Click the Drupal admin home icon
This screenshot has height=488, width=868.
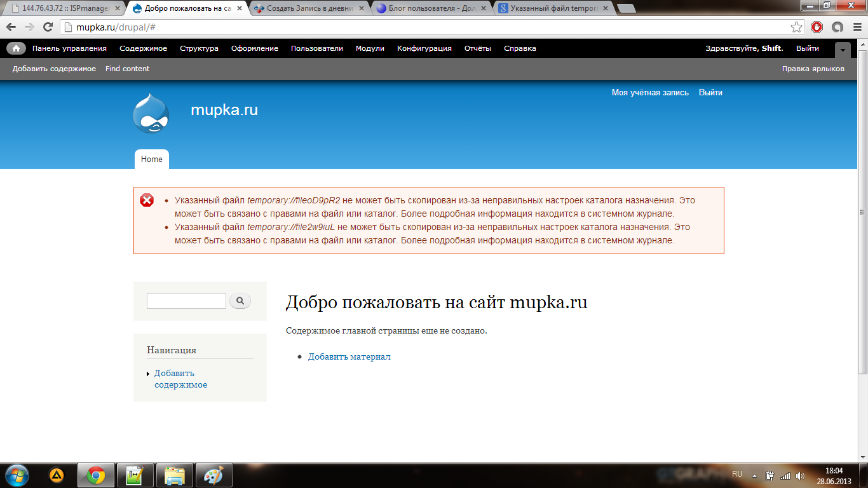16,48
